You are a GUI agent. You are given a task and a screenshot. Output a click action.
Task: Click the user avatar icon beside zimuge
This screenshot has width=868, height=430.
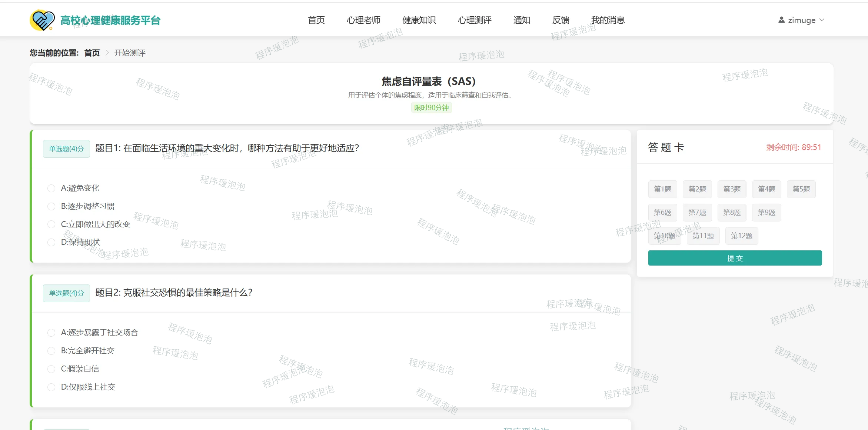point(781,20)
